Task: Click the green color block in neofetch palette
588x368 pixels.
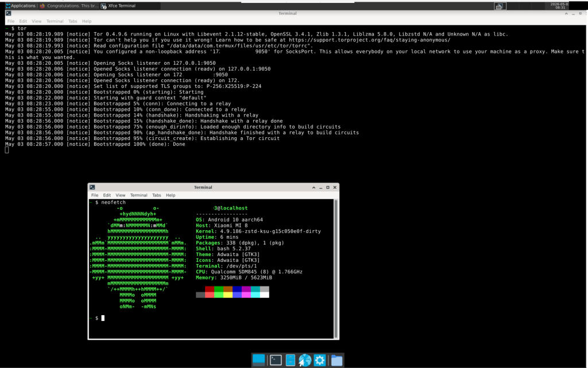Action: (x=219, y=289)
